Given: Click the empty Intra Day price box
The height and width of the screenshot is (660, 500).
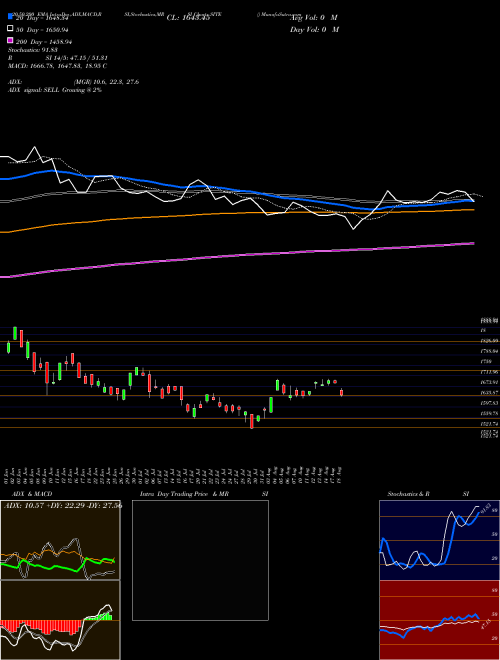Looking at the screenshot, I should pos(200,560).
